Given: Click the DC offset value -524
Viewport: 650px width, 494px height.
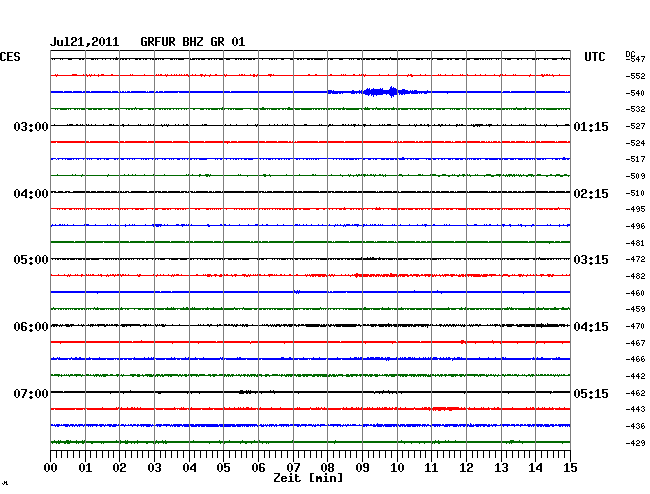Looking at the screenshot, I should [635, 143].
